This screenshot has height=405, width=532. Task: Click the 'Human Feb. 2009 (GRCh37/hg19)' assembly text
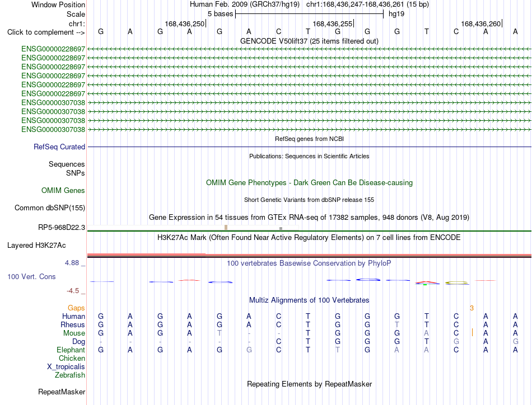(245, 4)
